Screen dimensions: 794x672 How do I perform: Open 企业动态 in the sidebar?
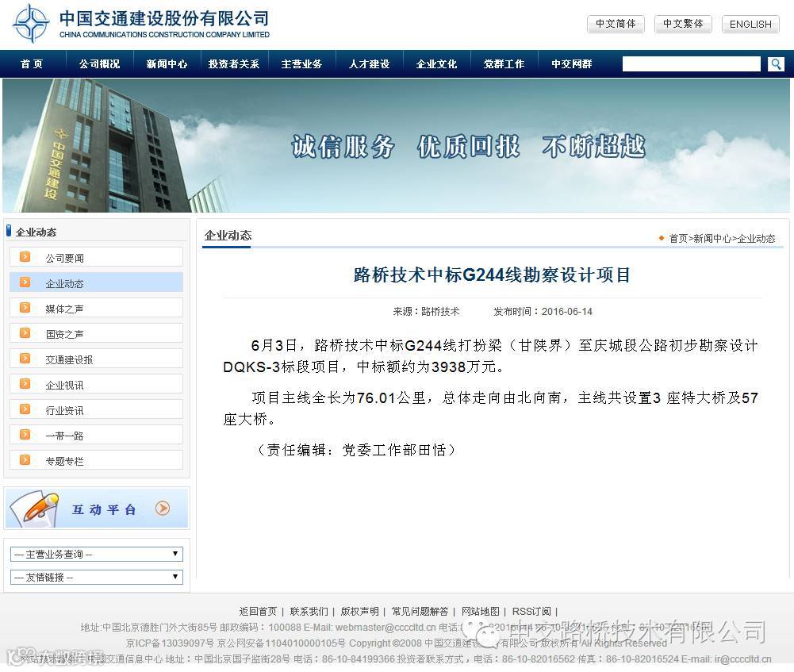pos(96,282)
